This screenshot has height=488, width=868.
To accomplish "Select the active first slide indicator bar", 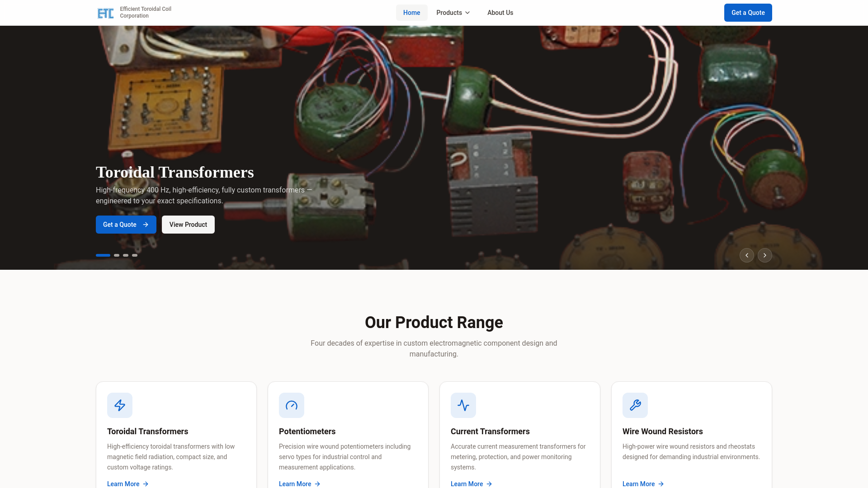I will click(103, 255).
